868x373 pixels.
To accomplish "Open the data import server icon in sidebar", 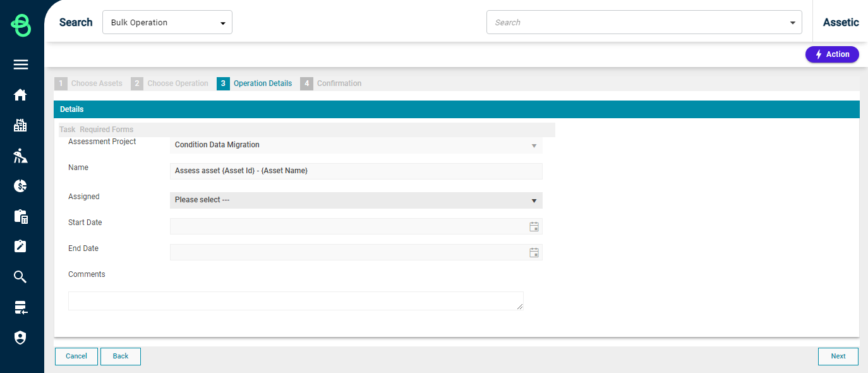I will 21,307.
